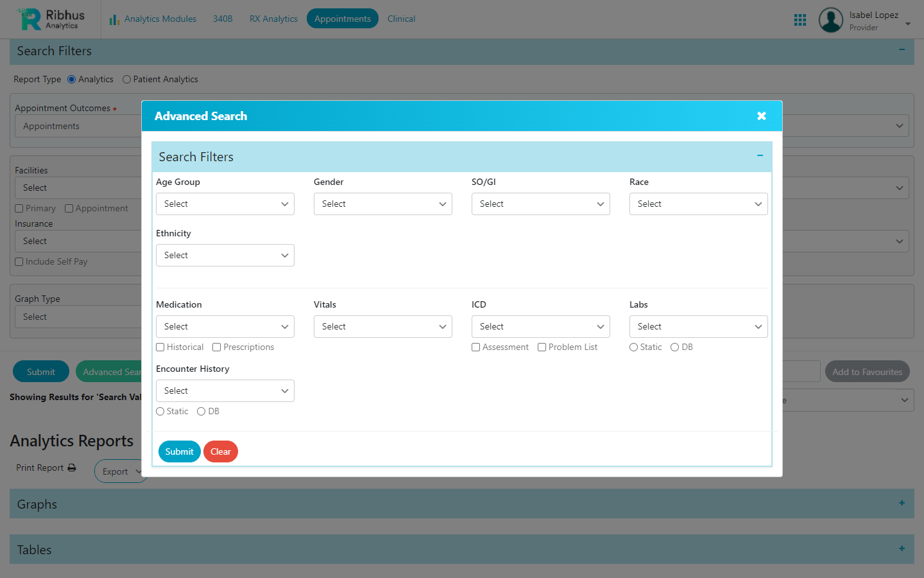Enable the Historical medication checkbox
Screen dimensions: 924x578
point(160,347)
